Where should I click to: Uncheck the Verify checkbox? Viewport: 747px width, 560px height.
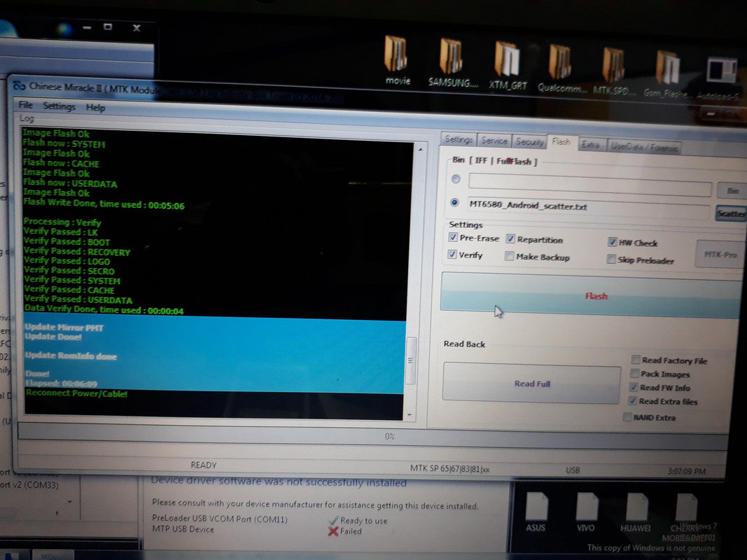point(452,254)
